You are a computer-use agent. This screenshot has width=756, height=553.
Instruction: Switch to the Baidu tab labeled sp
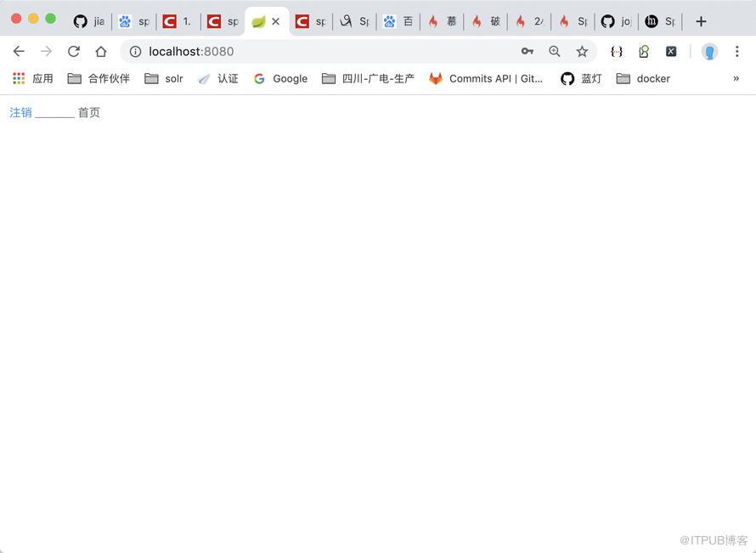pyautogui.click(x=134, y=21)
